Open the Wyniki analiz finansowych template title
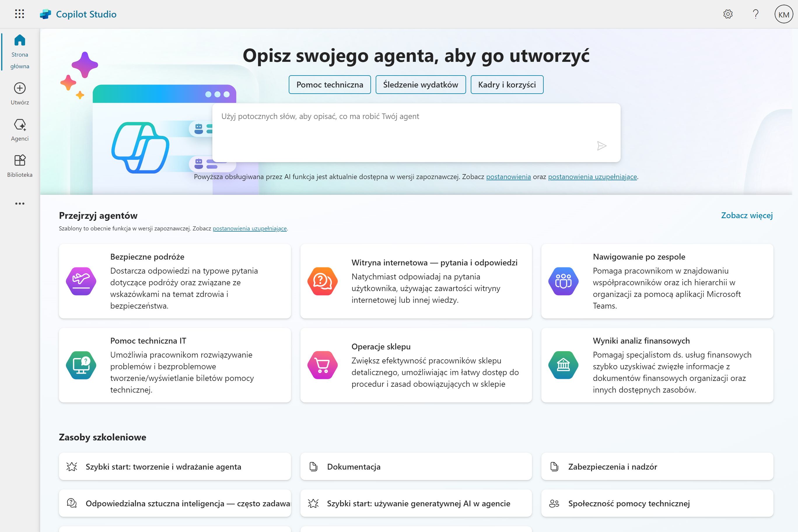 pyautogui.click(x=641, y=341)
